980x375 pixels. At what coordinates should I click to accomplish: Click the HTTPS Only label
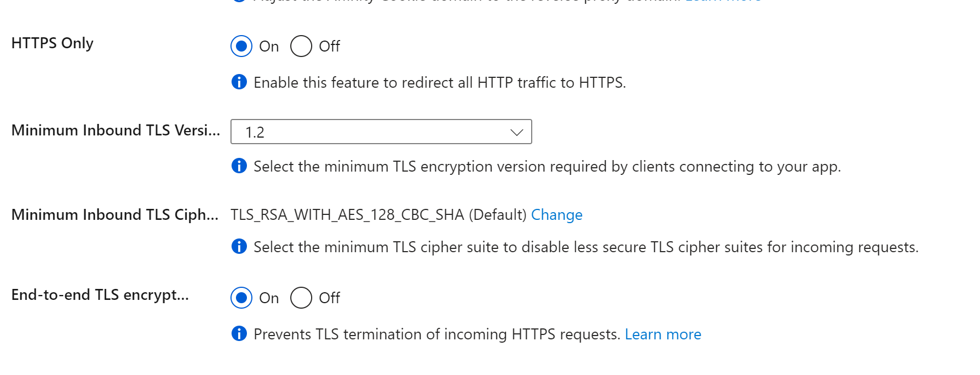click(x=52, y=43)
